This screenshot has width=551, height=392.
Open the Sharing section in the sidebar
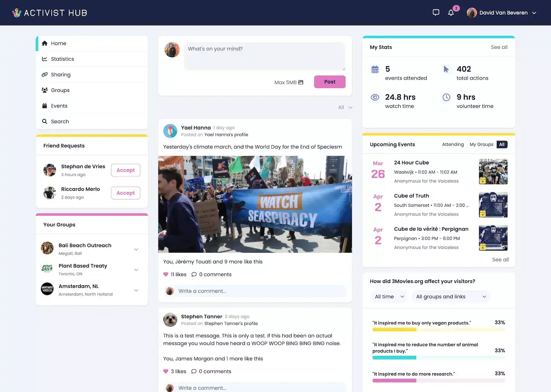(60, 74)
